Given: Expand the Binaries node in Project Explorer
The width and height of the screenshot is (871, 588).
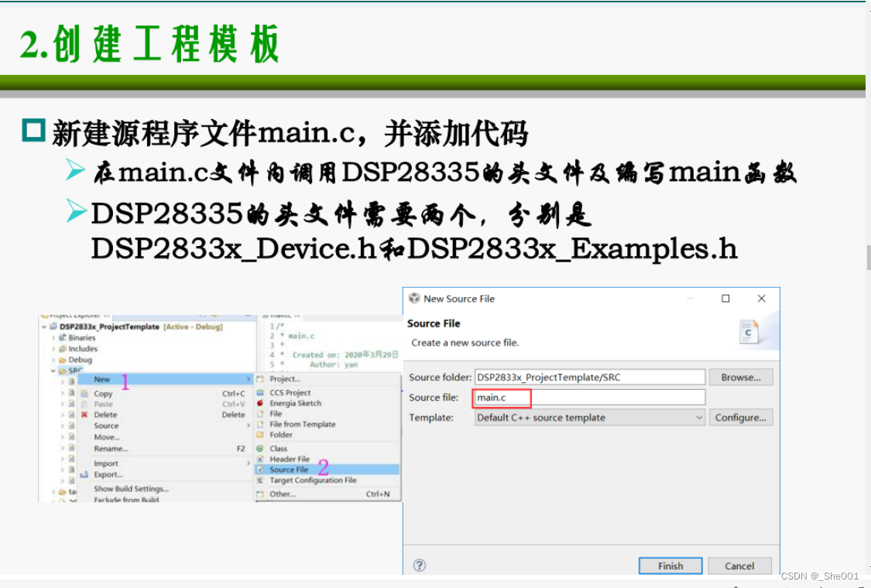Looking at the screenshot, I should click(53, 338).
